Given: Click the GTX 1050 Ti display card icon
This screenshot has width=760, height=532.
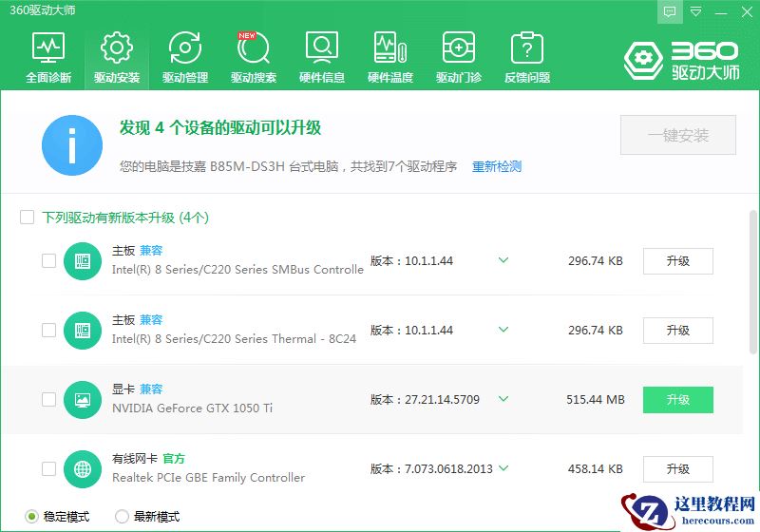Looking at the screenshot, I should tap(83, 400).
